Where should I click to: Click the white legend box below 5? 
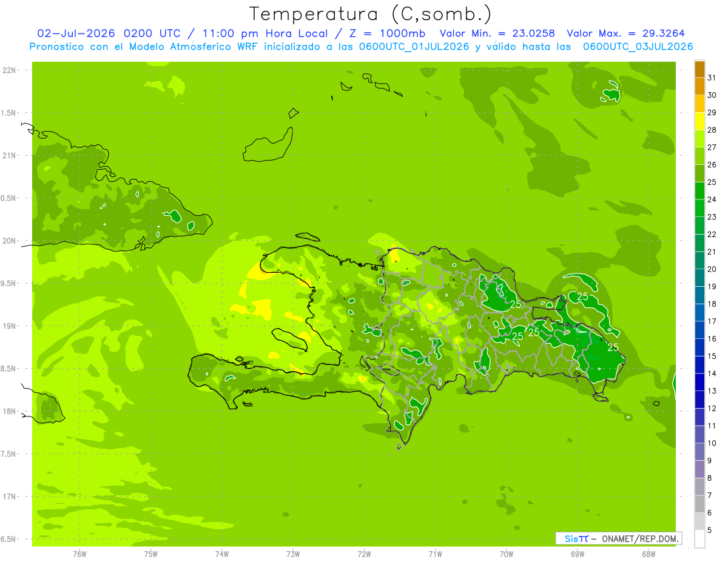[699, 539]
